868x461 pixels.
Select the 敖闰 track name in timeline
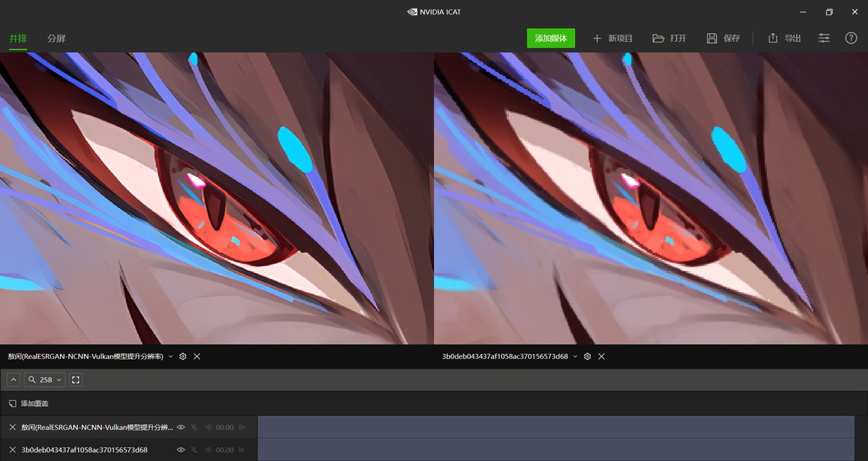97,427
